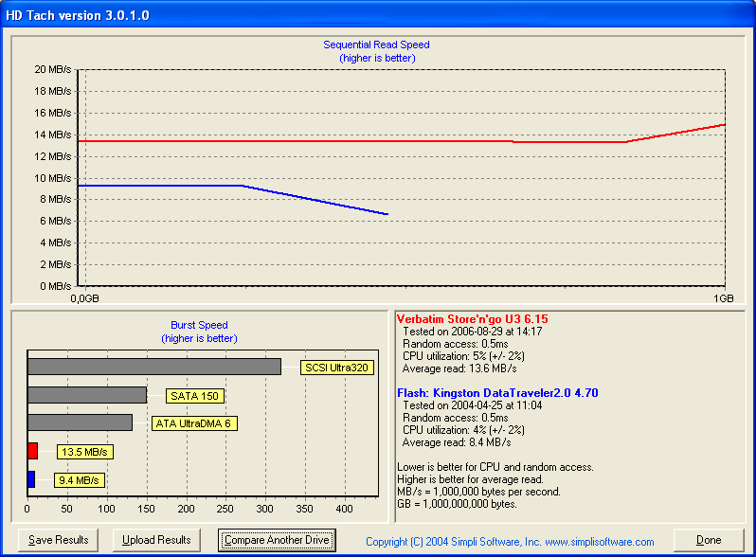Click the Kingston DataTraveler2.0 heading

(x=496, y=393)
